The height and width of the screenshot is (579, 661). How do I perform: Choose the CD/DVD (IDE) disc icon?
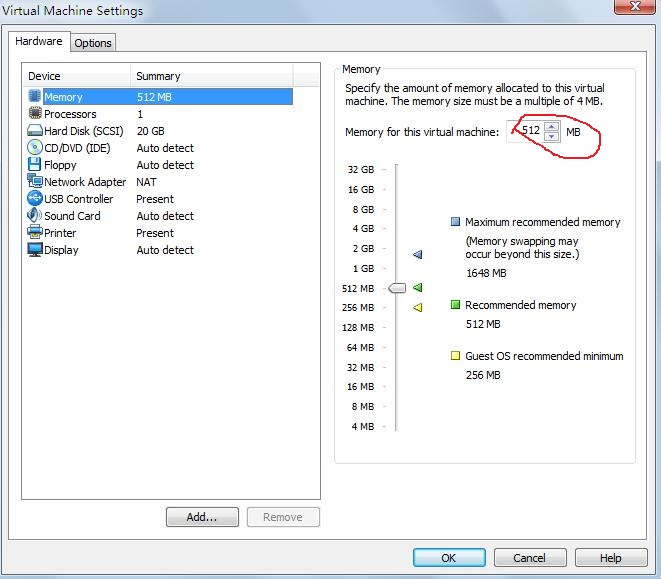point(35,147)
